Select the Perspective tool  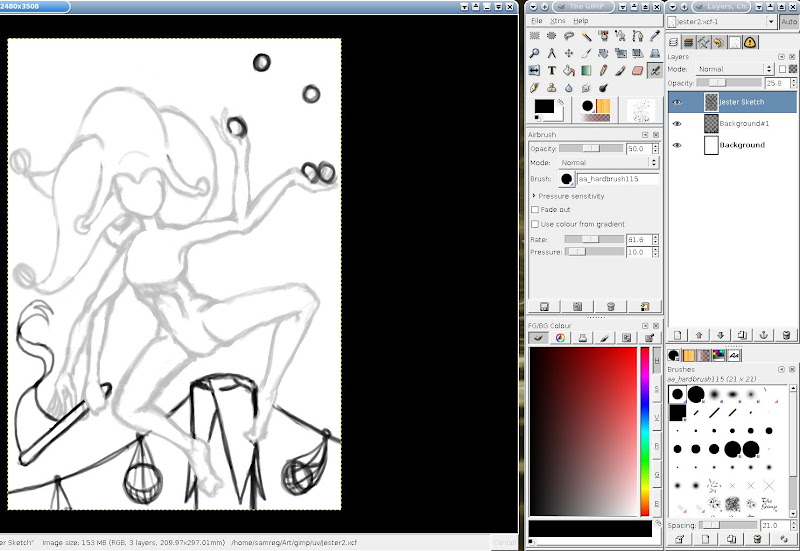[x=655, y=53]
